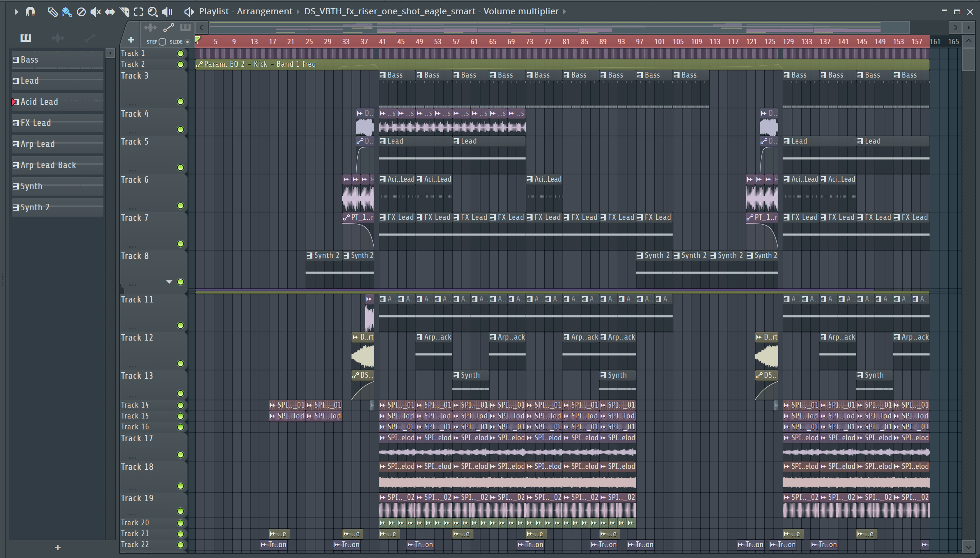The width and height of the screenshot is (980, 558).
Task: Toggle Track 20 mute light
Action: click(180, 523)
